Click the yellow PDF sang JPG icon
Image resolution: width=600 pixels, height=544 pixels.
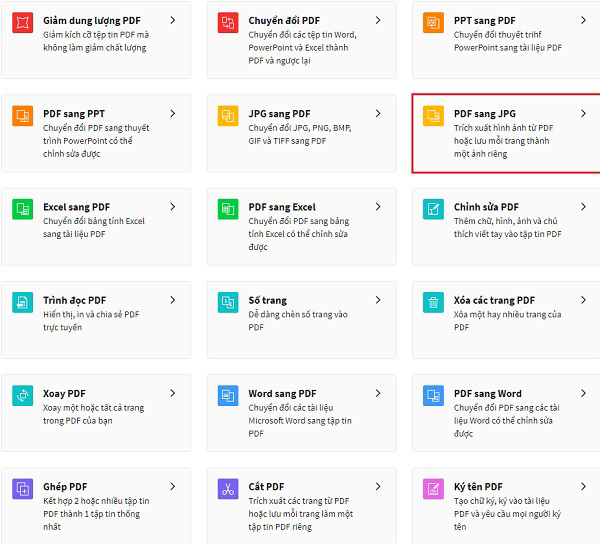pyautogui.click(x=433, y=116)
